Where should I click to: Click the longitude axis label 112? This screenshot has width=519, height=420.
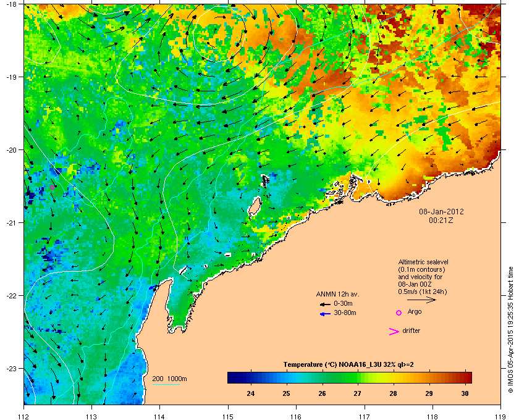click(24, 417)
